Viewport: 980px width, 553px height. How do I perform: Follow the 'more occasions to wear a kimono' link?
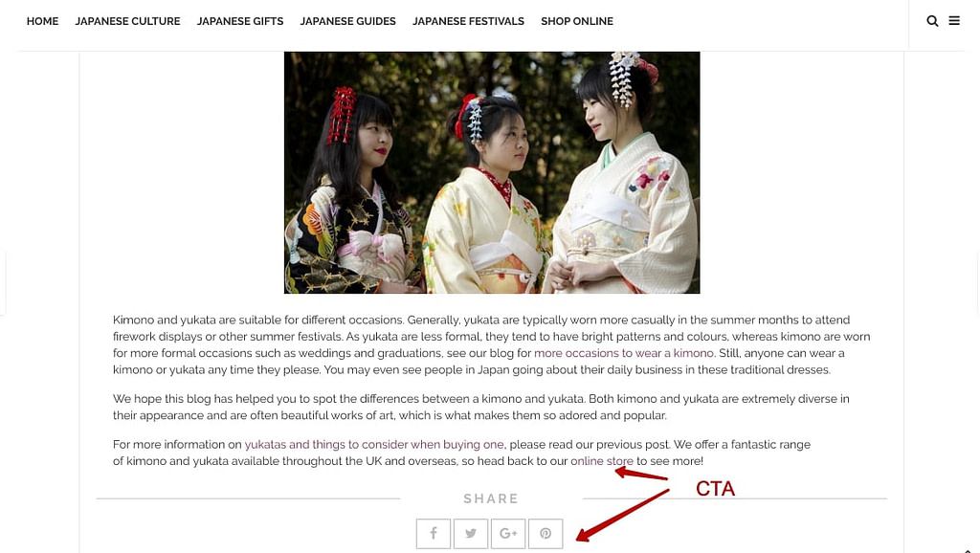point(624,353)
